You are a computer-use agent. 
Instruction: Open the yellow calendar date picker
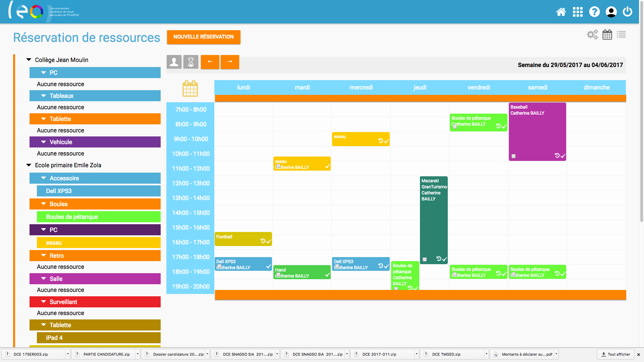coord(190,89)
